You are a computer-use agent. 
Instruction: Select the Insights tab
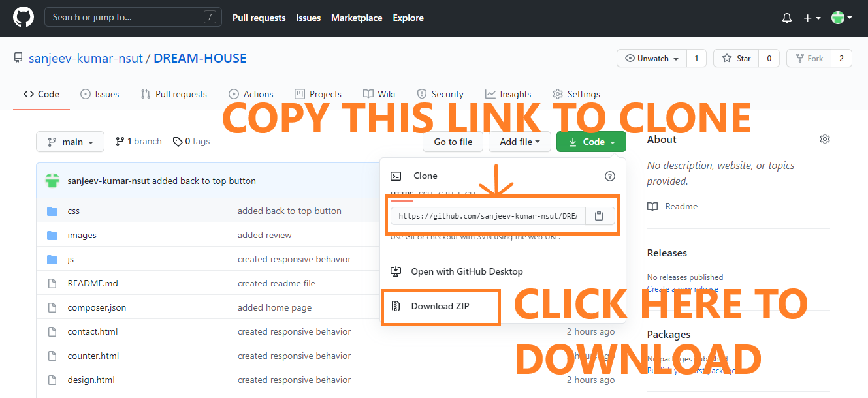tap(508, 94)
